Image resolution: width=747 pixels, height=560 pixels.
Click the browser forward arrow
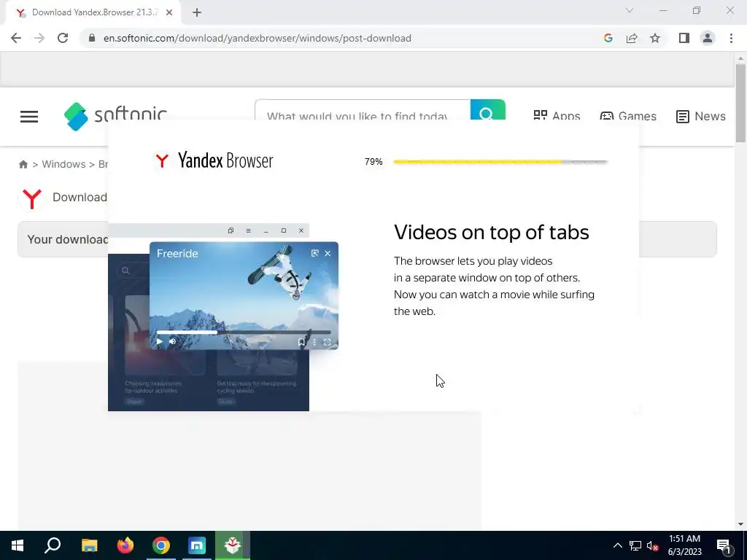coord(39,38)
